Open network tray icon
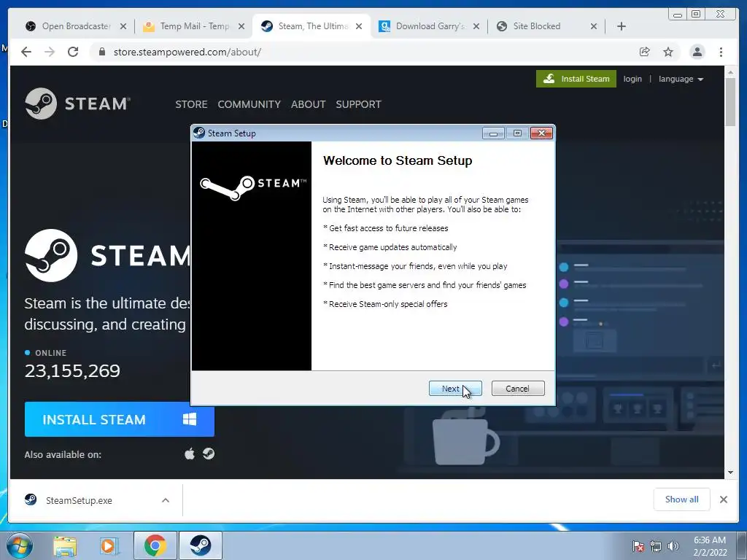747x560 pixels. pyautogui.click(x=656, y=546)
